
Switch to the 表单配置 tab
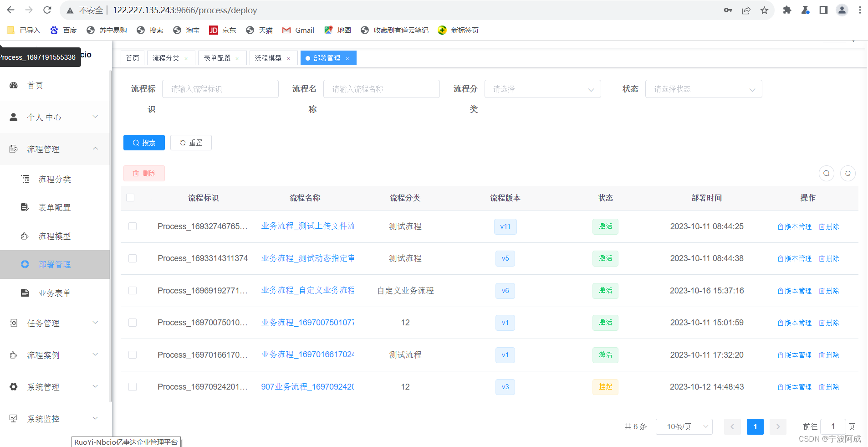[x=222, y=58]
